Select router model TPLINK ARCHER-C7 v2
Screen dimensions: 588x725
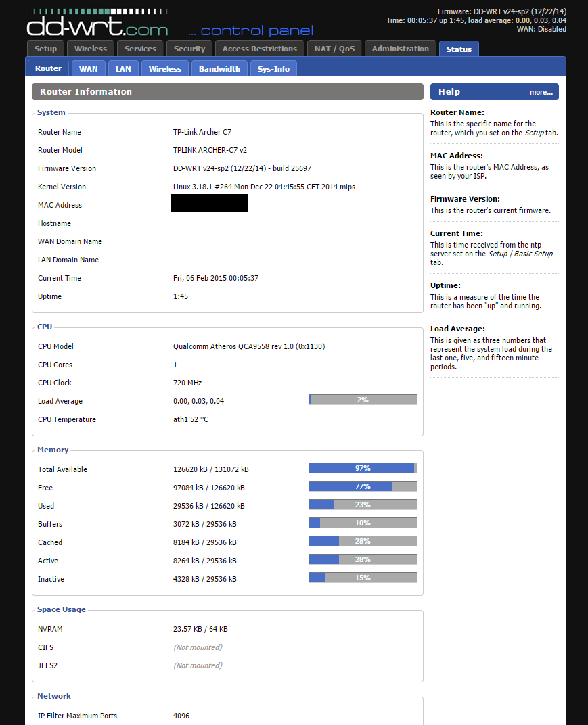click(x=210, y=150)
